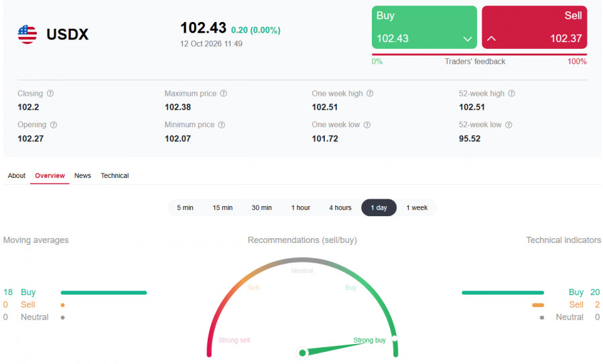Switch to the News tab
The image size is (603, 364).
(x=82, y=175)
